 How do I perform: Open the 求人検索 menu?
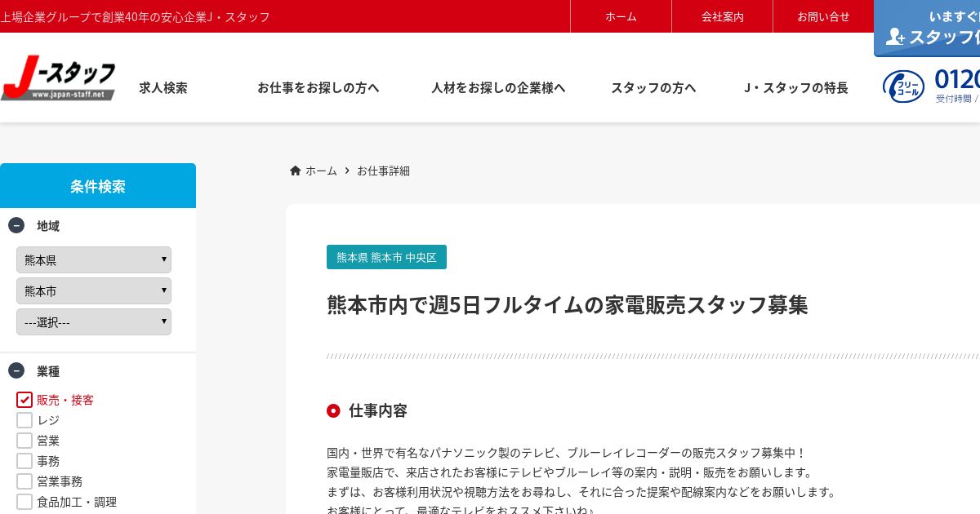click(163, 88)
